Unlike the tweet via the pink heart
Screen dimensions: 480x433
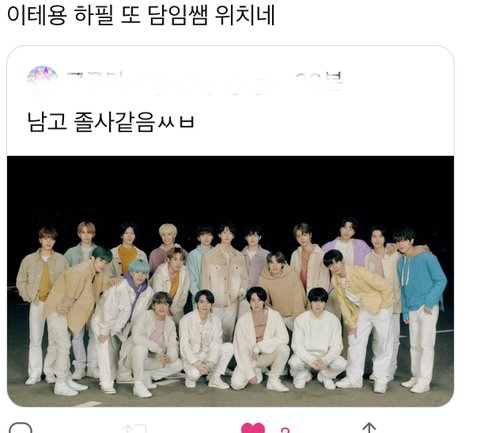[x=253, y=428]
